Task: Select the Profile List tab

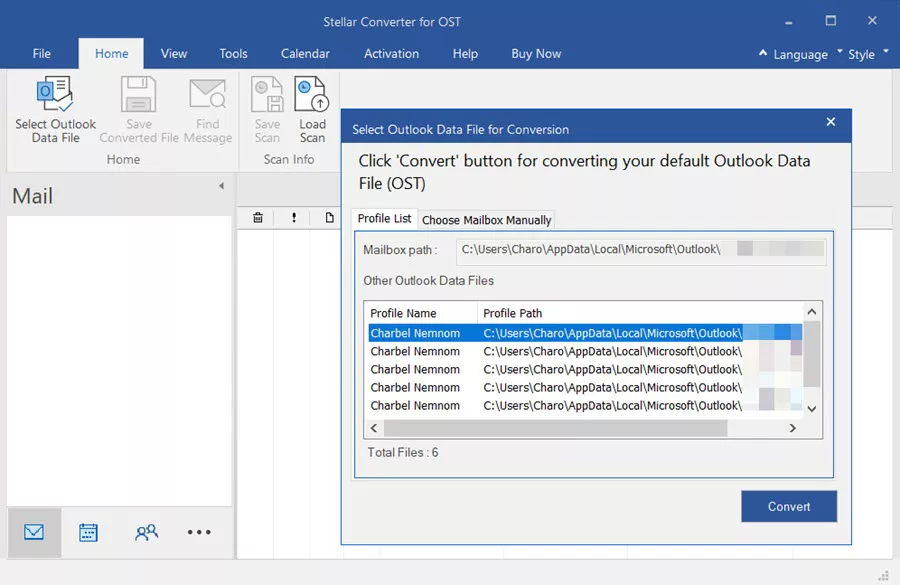Action: (384, 219)
